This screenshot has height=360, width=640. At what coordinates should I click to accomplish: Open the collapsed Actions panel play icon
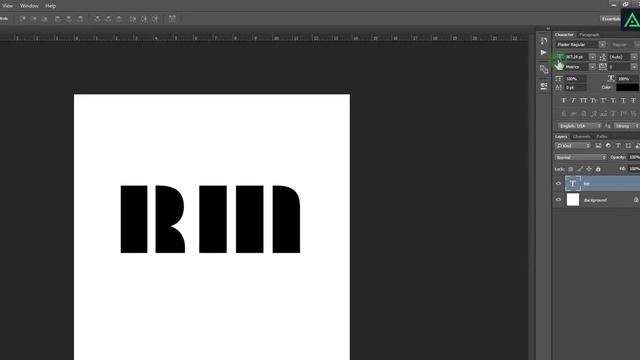click(x=543, y=53)
